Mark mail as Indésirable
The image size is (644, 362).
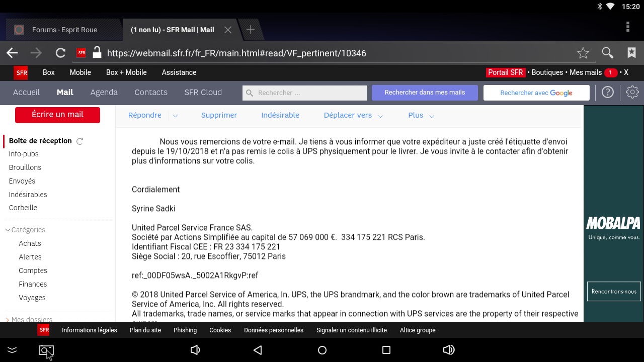click(x=280, y=115)
